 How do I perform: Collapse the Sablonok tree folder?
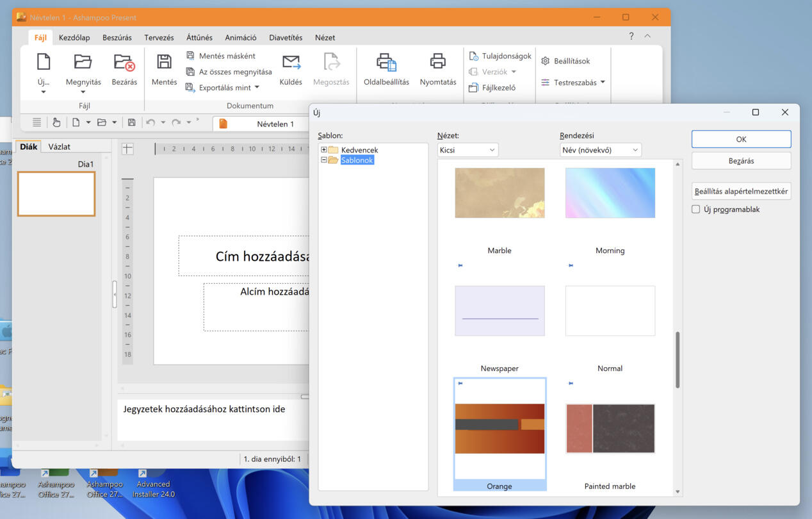click(x=324, y=160)
